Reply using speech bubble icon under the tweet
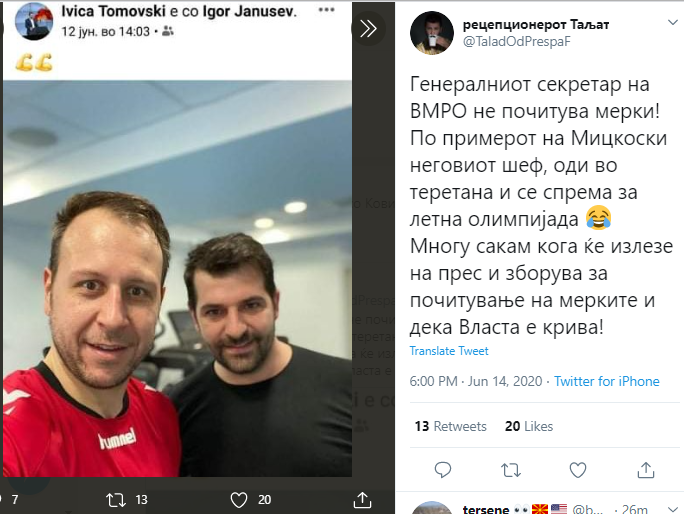 [x=443, y=470]
